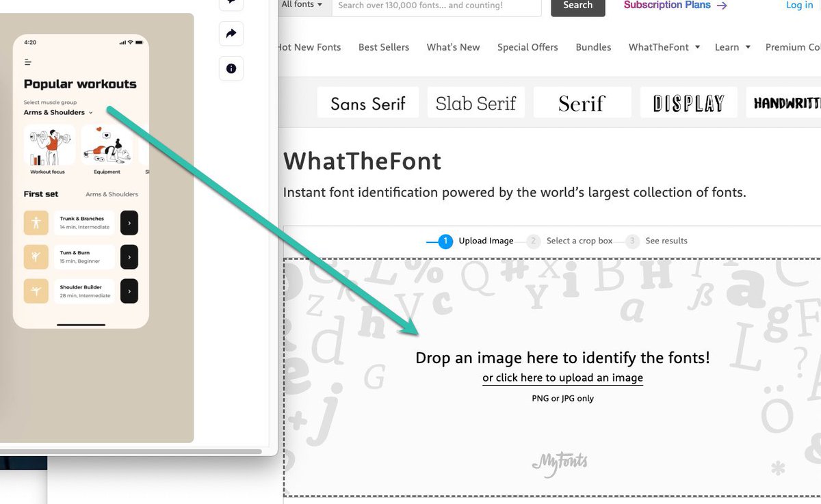Viewport: 821px width, 504px height.
Task: Expand the Learn menu dropdown
Action: tap(733, 47)
